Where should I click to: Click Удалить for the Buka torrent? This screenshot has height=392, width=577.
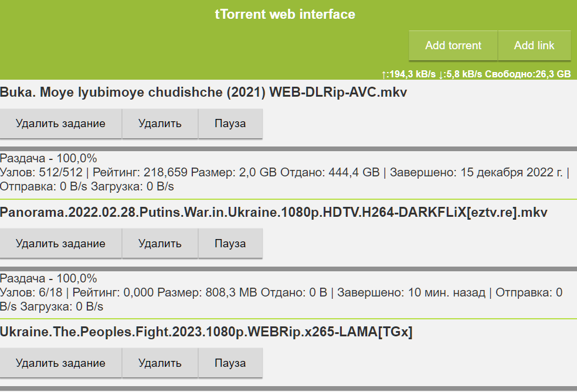pos(160,124)
